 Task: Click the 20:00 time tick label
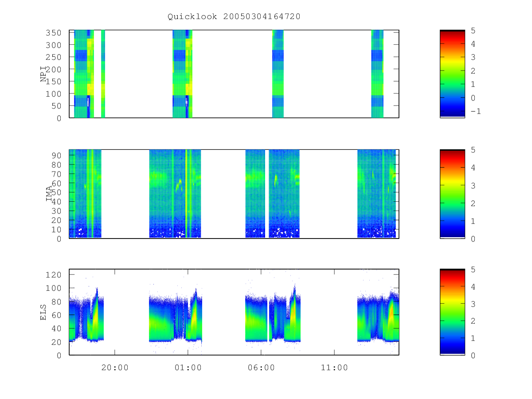pyautogui.click(x=115, y=368)
